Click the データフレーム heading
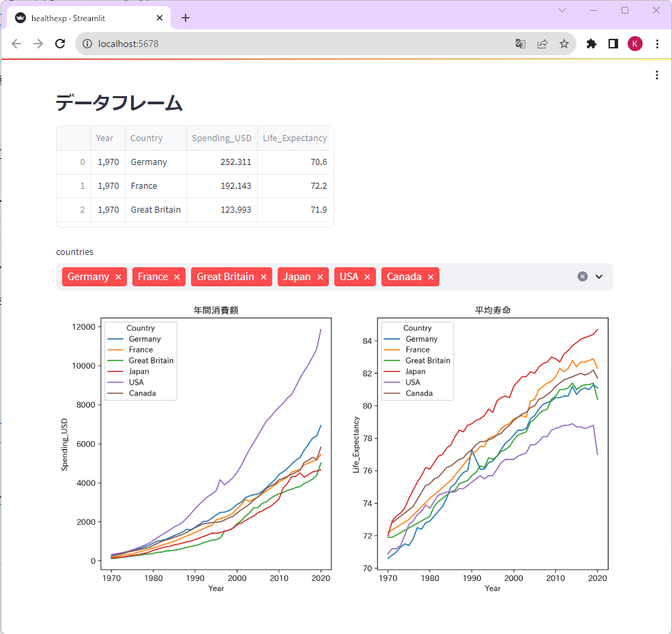Image resolution: width=672 pixels, height=634 pixels. 119,103
